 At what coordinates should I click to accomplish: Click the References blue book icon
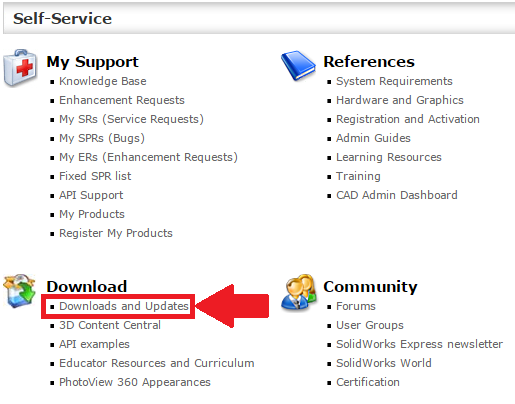tap(298, 66)
